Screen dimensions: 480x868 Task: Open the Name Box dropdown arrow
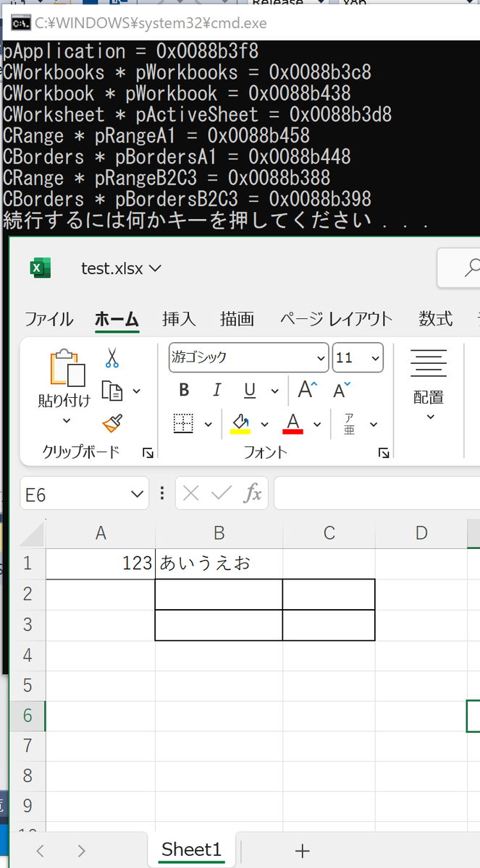(x=137, y=494)
